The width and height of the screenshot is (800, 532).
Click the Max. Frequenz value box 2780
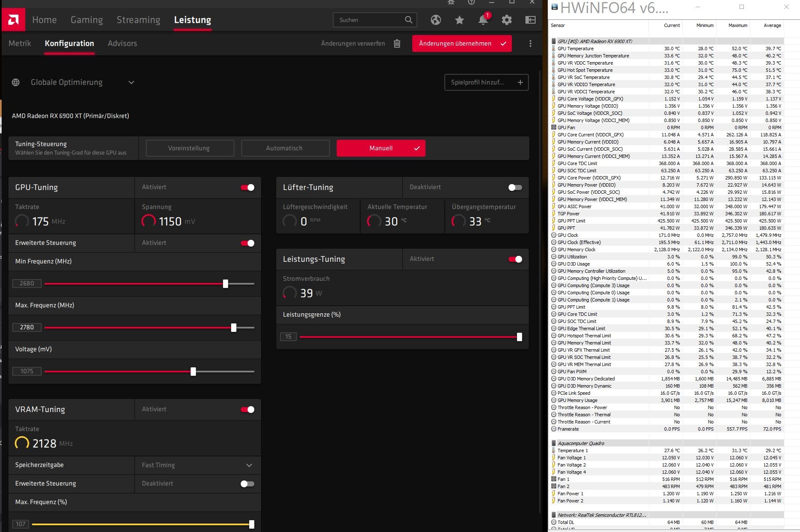27,328
